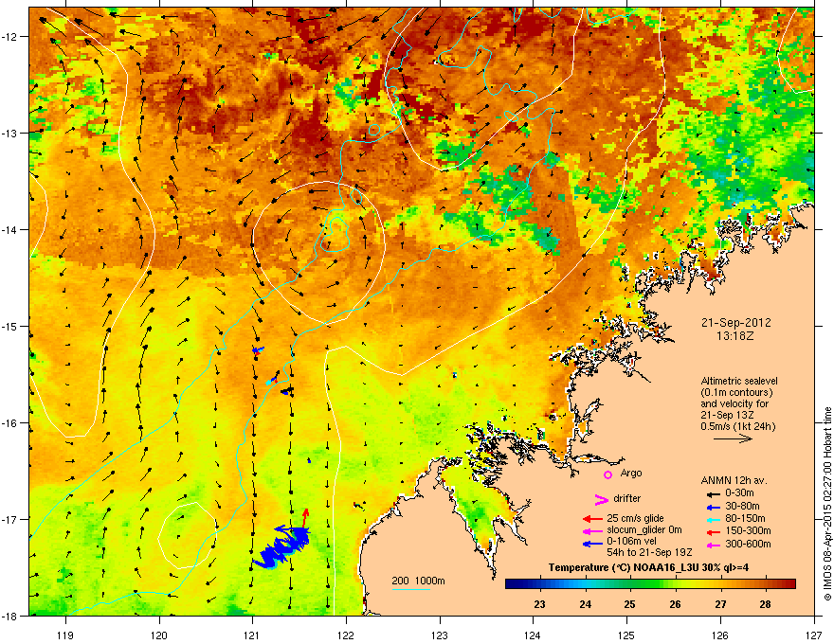Click the '30-80m' depth label
Image resolution: width=834 pixels, height=644 pixels.
742,506
